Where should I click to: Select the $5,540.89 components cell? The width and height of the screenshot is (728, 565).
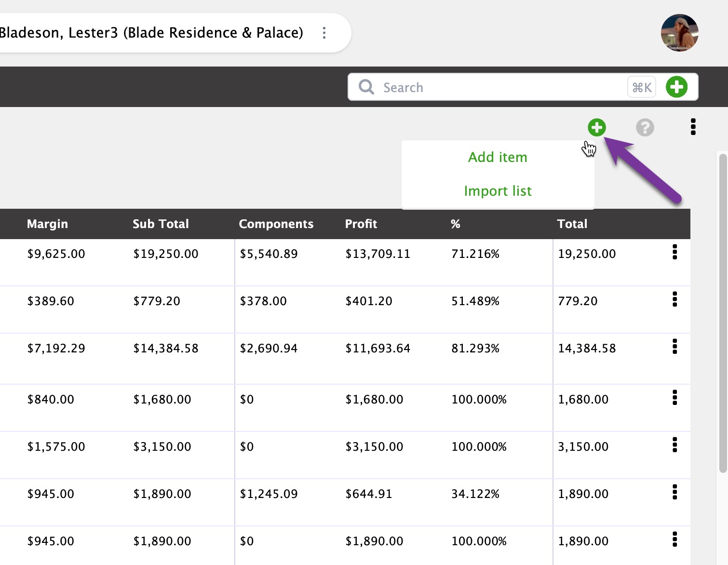(269, 254)
